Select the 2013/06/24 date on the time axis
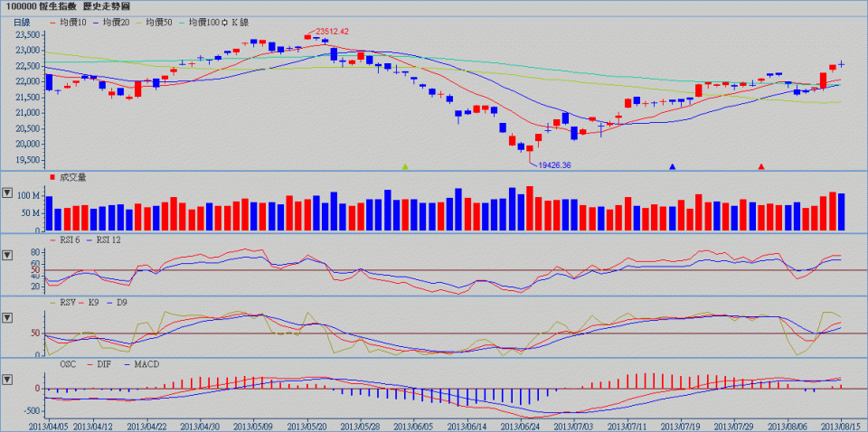This screenshot has width=868, height=432. pos(525,424)
